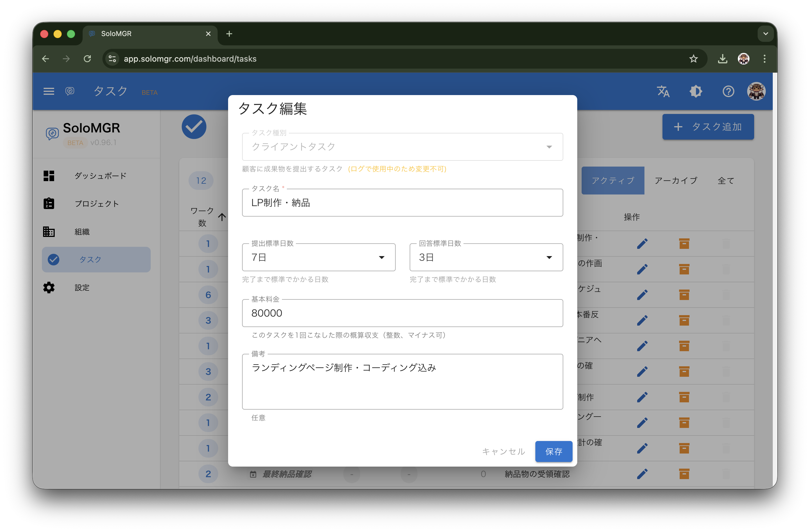
Task: Switch filter to アーカイブ
Action: pyautogui.click(x=676, y=180)
